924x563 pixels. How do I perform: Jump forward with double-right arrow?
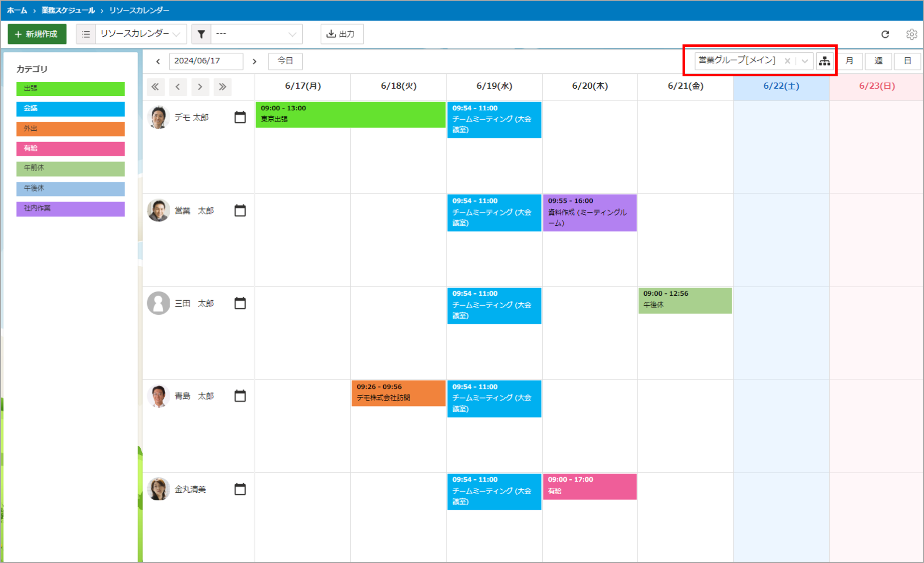pyautogui.click(x=223, y=87)
